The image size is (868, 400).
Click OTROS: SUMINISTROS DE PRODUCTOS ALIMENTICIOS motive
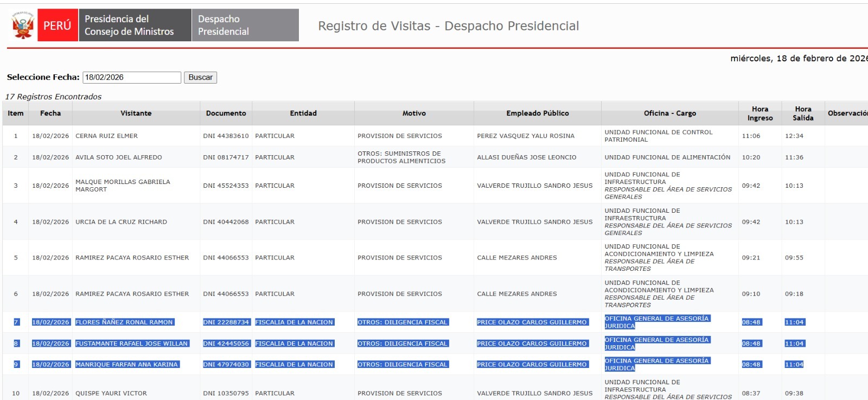(x=401, y=157)
